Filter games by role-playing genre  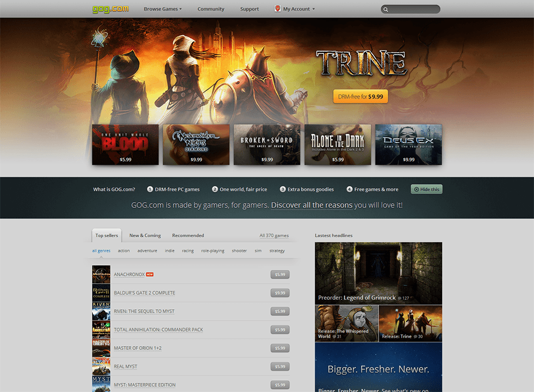coord(213,251)
